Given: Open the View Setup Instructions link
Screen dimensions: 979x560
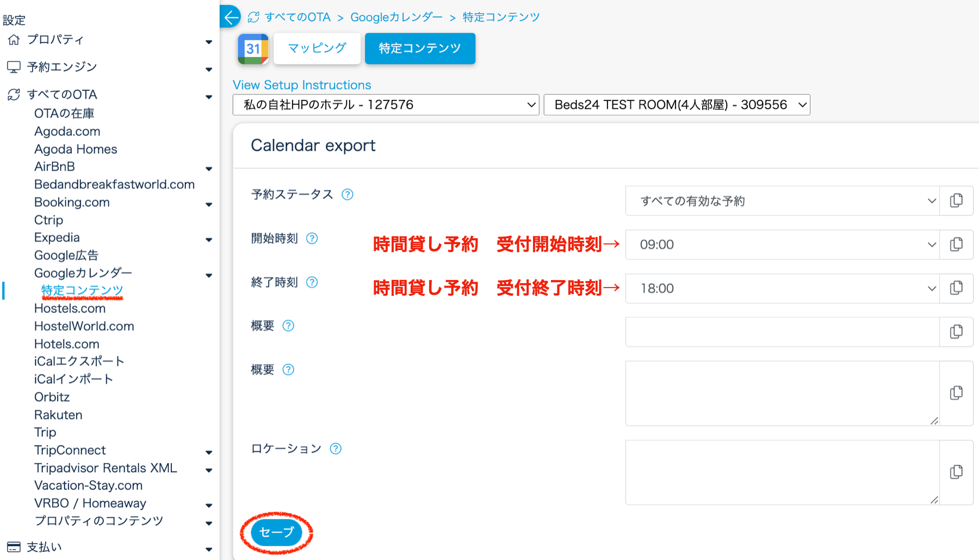Looking at the screenshot, I should pos(302,85).
